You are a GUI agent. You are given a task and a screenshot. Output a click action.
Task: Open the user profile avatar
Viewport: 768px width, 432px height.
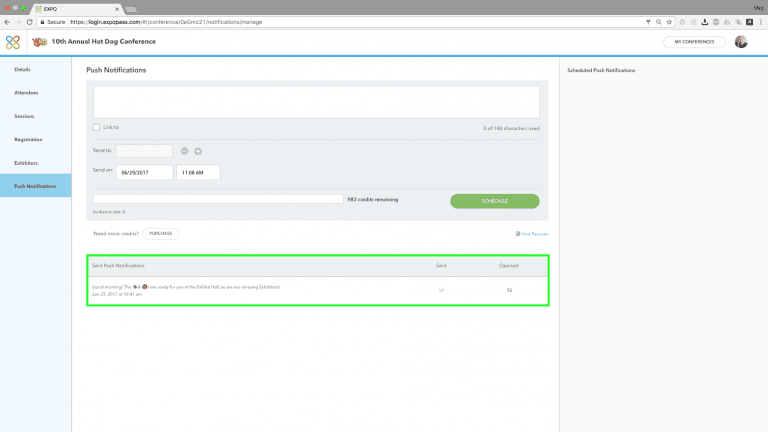(x=741, y=42)
